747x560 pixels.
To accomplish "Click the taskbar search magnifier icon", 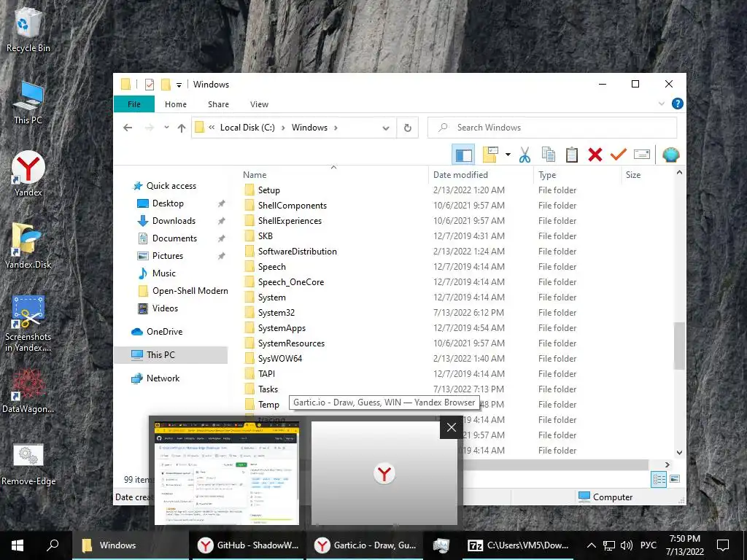I will (x=53, y=545).
